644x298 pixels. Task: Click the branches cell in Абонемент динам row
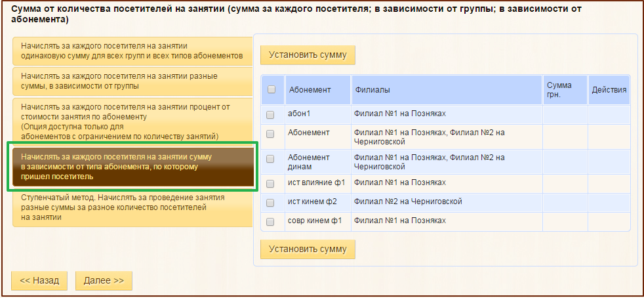[447, 162]
